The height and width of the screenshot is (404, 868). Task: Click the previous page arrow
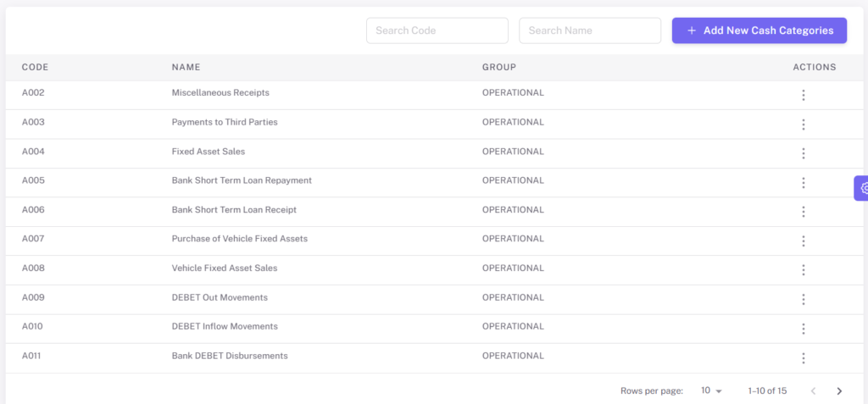(813, 390)
